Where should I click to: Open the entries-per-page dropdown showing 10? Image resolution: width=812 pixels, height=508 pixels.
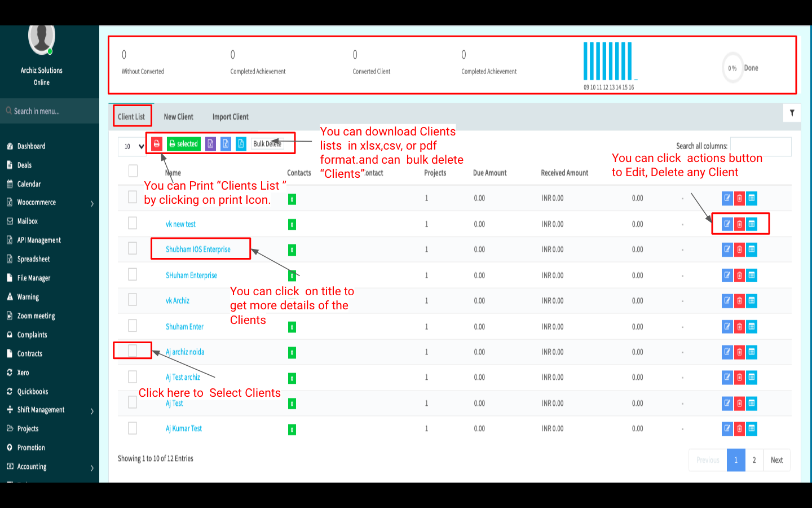[x=134, y=146]
